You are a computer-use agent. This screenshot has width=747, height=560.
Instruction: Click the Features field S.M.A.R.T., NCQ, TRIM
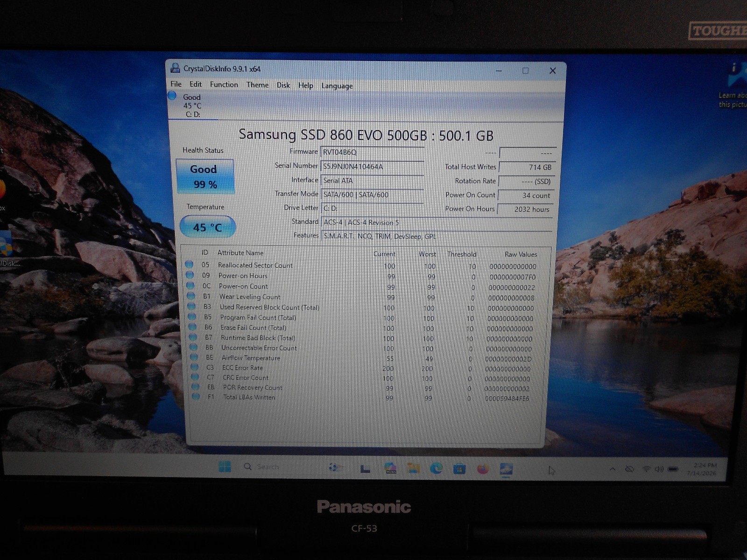tap(437, 236)
